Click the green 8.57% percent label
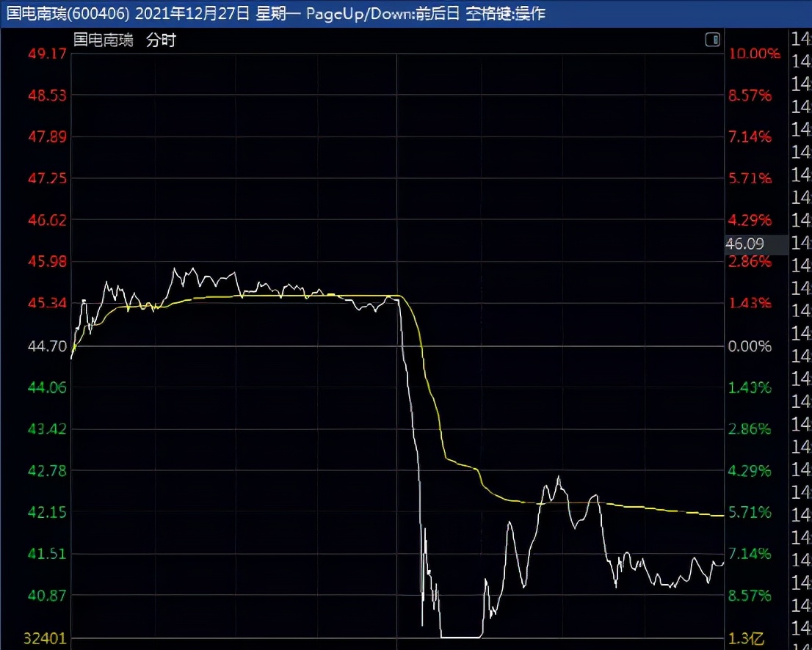Viewport: 812px width, 650px height. (750, 596)
